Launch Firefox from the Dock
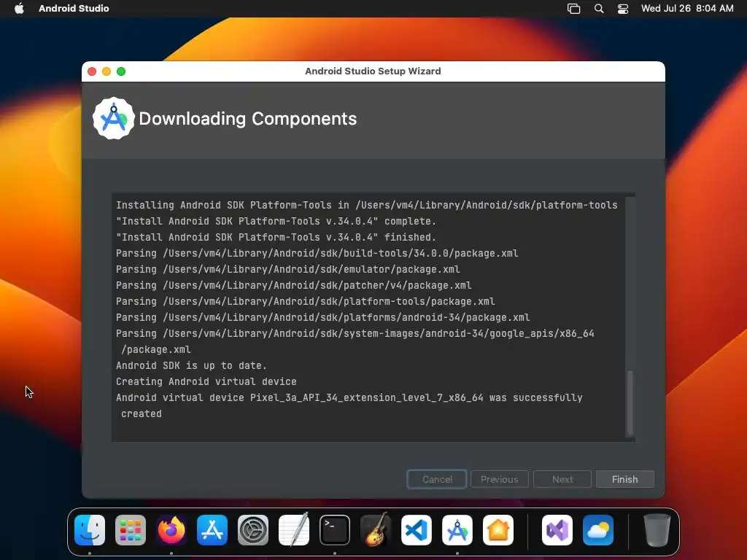747x560 pixels. coord(171,530)
